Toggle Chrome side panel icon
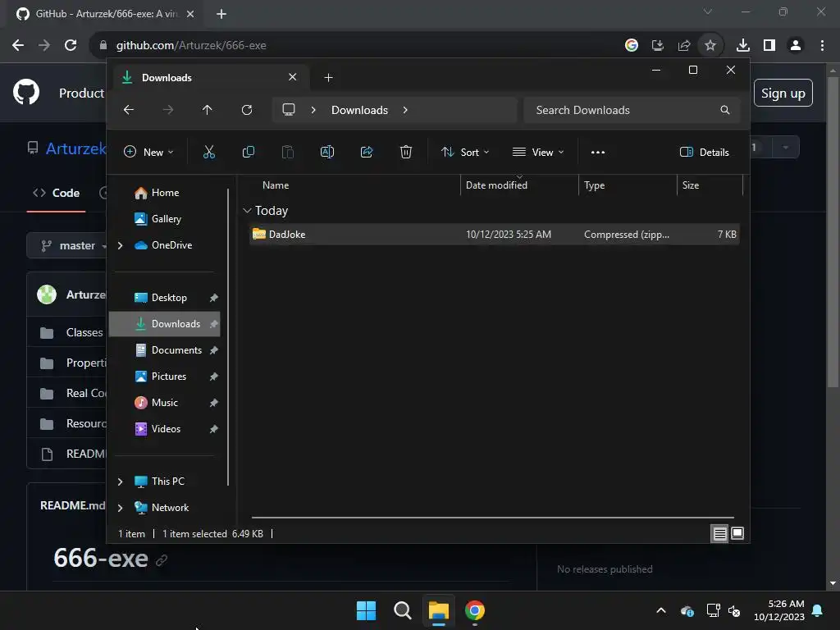 point(769,46)
